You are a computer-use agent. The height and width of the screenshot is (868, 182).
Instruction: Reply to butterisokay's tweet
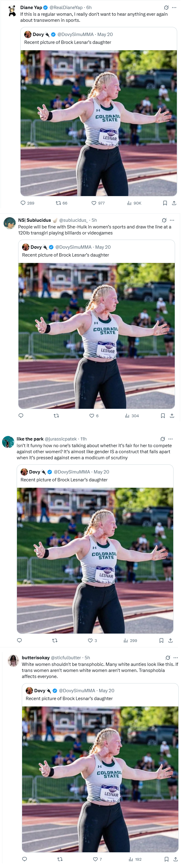24,859
